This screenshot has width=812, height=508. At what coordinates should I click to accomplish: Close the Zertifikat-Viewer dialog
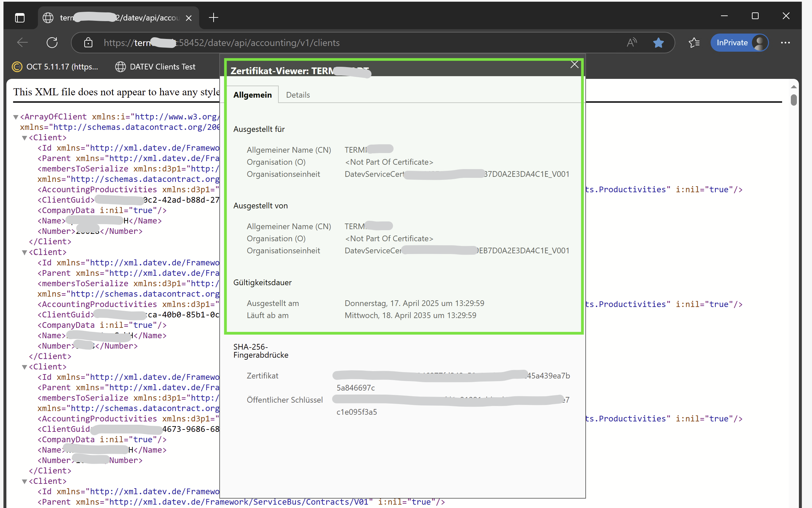pyautogui.click(x=574, y=64)
